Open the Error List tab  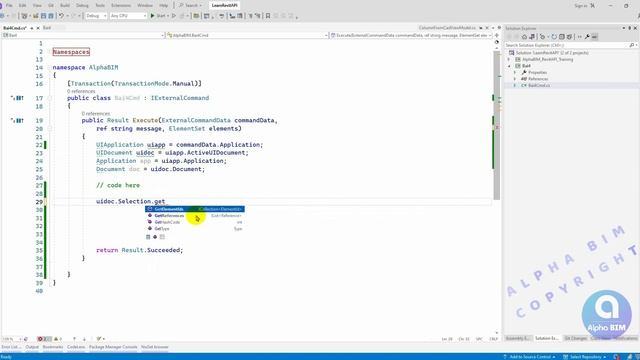click(x=10, y=347)
